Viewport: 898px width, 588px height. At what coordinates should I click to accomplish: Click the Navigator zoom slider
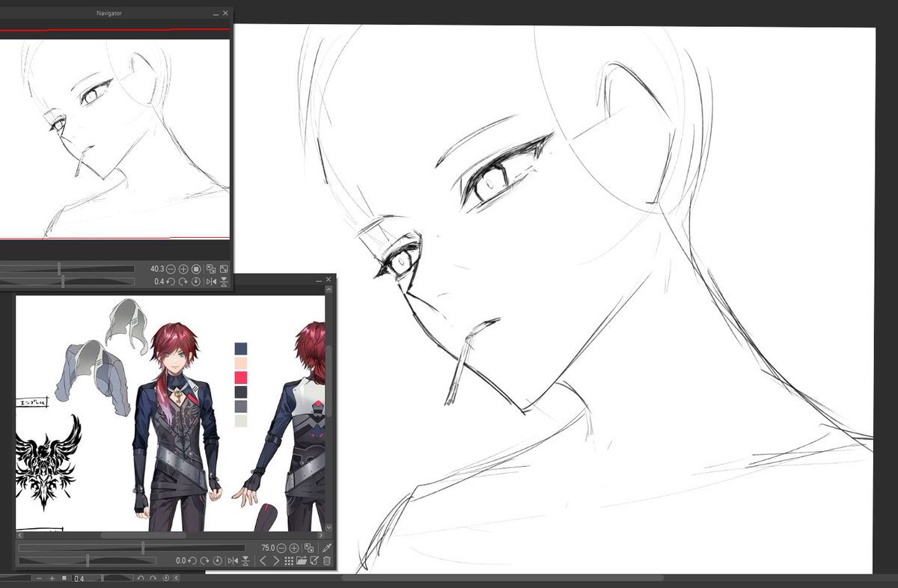pyautogui.click(x=67, y=269)
